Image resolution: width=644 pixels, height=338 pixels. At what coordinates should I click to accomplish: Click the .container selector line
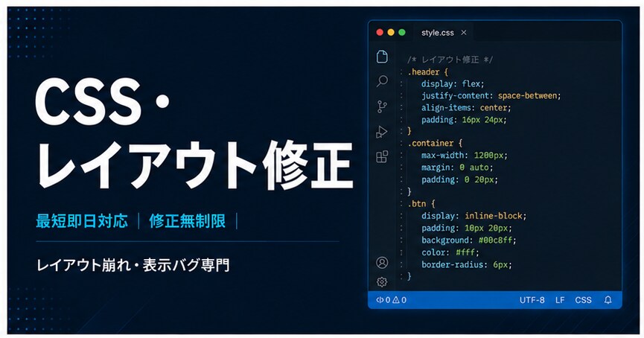(x=435, y=144)
